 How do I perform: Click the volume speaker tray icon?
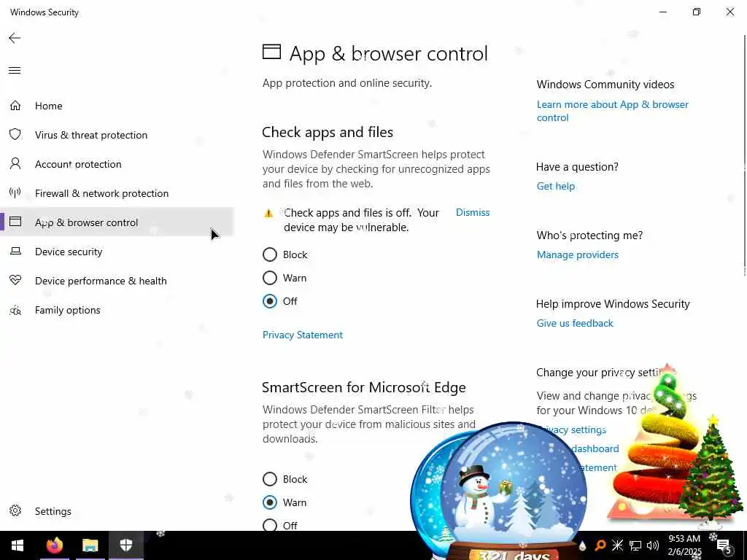[653, 545]
